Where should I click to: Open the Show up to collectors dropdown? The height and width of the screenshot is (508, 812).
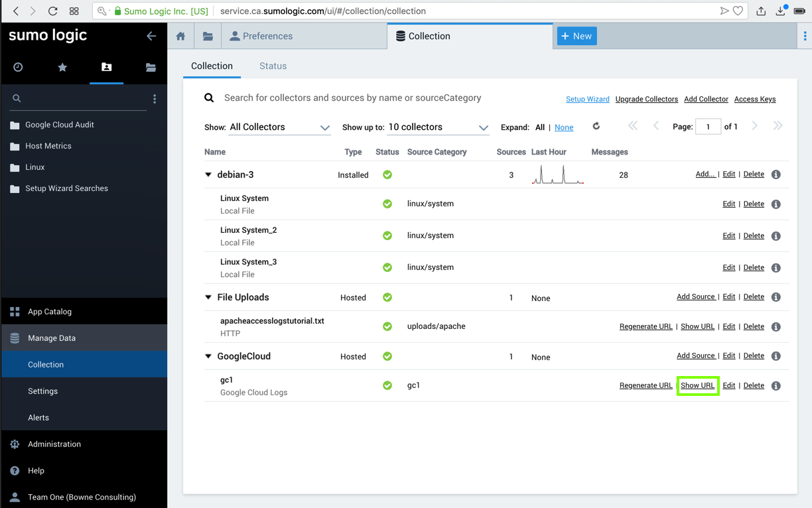pos(438,127)
